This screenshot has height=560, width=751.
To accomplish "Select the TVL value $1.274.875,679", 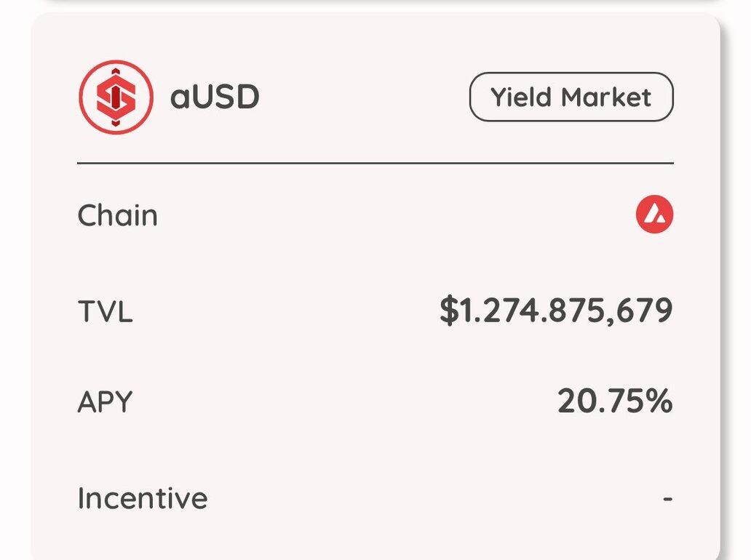I will [x=556, y=311].
